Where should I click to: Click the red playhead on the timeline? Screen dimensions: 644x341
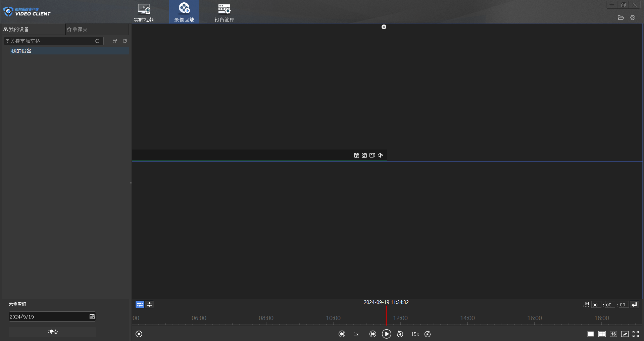coord(386,316)
